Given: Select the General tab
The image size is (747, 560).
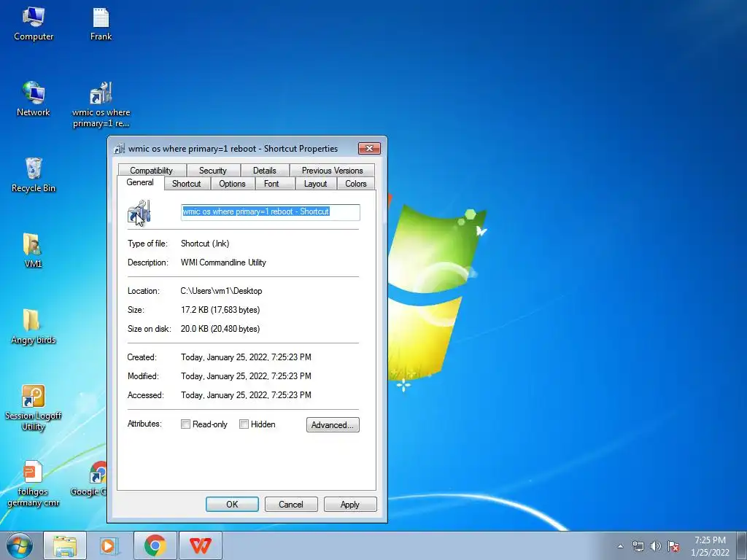Looking at the screenshot, I should 140,183.
